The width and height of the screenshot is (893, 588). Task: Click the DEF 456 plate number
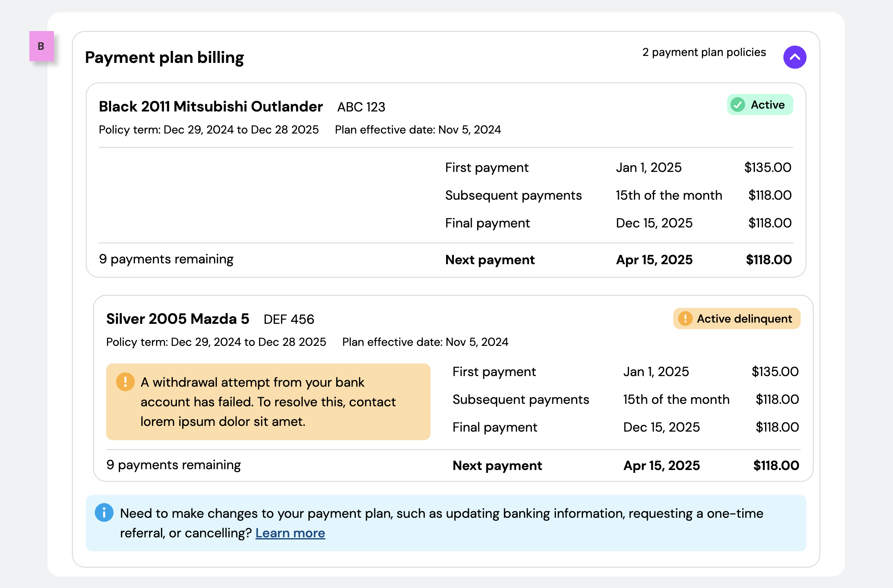pyautogui.click(x=289, y=319)
